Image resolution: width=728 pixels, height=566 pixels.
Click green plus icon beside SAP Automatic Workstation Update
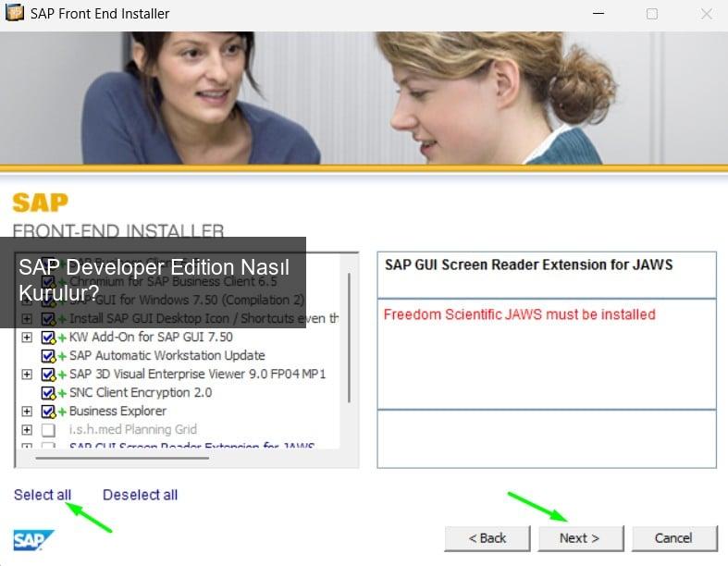(62, 356)
